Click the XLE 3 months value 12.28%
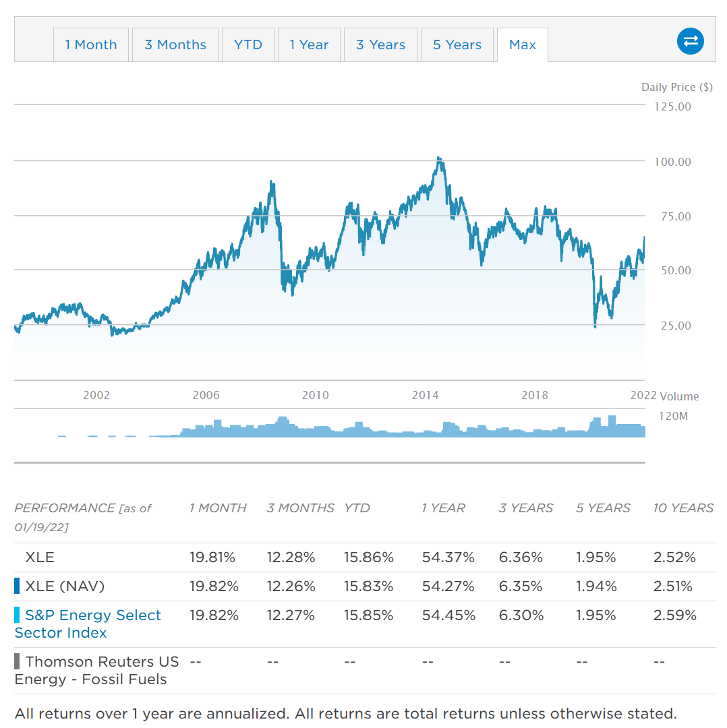 point(291,557)
